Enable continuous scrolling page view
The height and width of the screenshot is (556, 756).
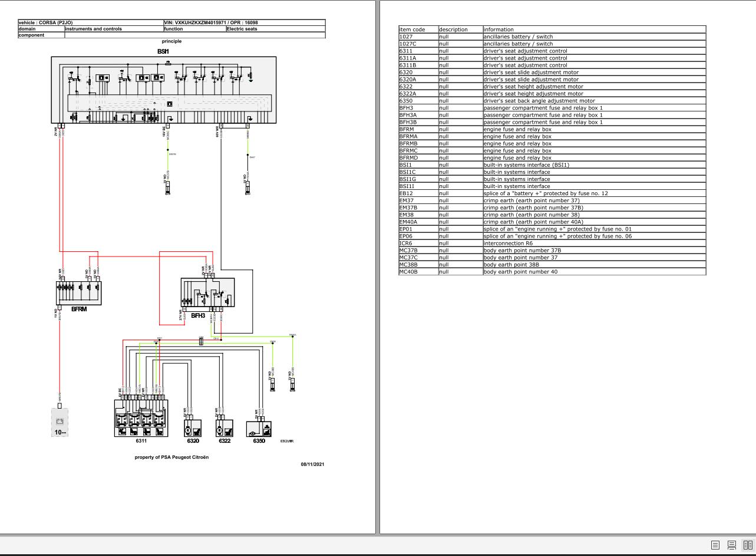coord(731,545)
